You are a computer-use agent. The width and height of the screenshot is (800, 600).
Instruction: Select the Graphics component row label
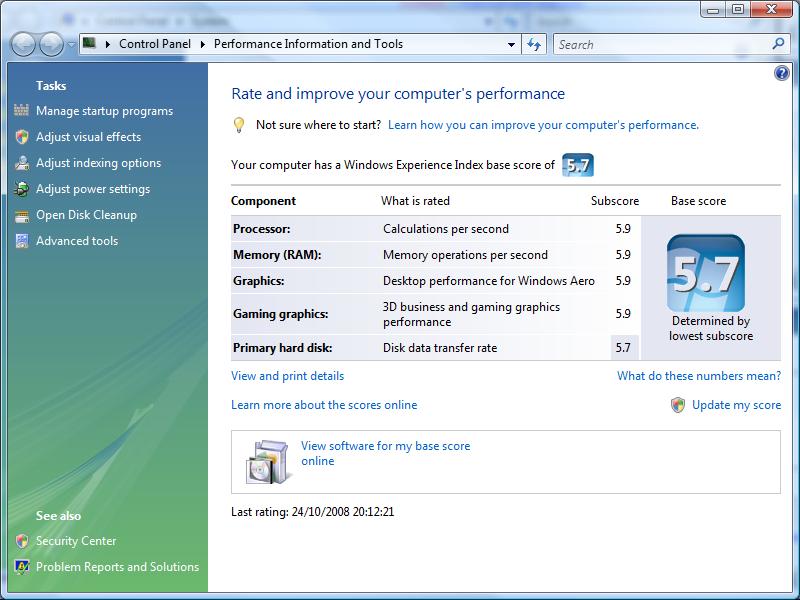259,281
